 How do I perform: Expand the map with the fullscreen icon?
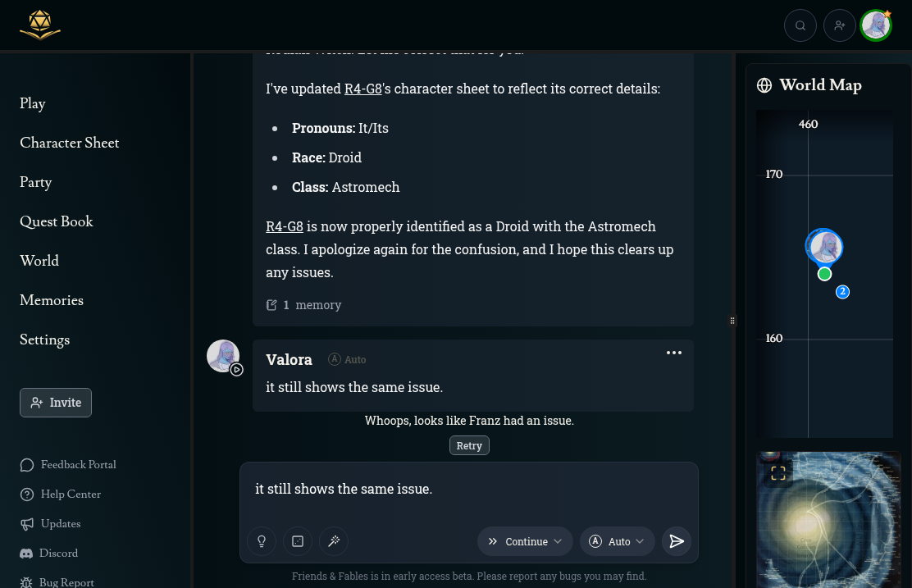coord(778,472)
